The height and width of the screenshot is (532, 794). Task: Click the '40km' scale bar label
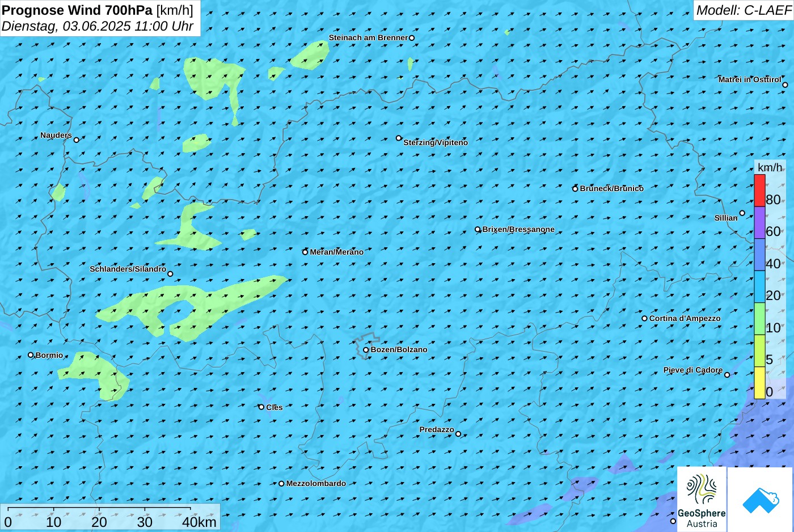(199, 522)
